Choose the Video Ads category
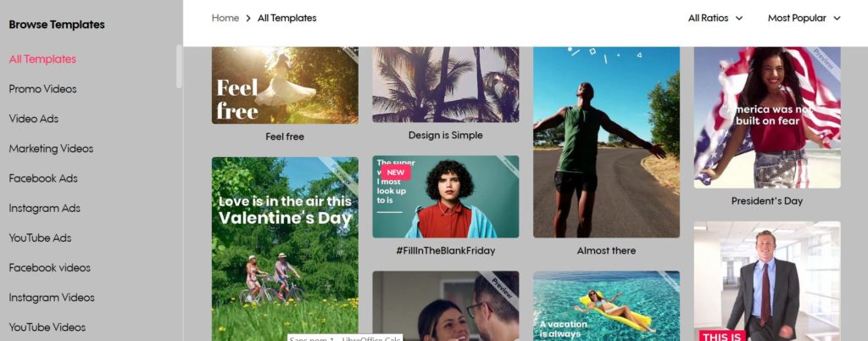Viewport: 868px width, 341px height. point(34,119)
